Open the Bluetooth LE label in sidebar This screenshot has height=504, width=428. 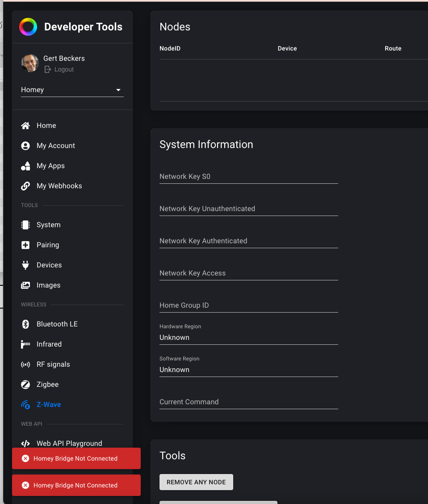pos(57,324)
